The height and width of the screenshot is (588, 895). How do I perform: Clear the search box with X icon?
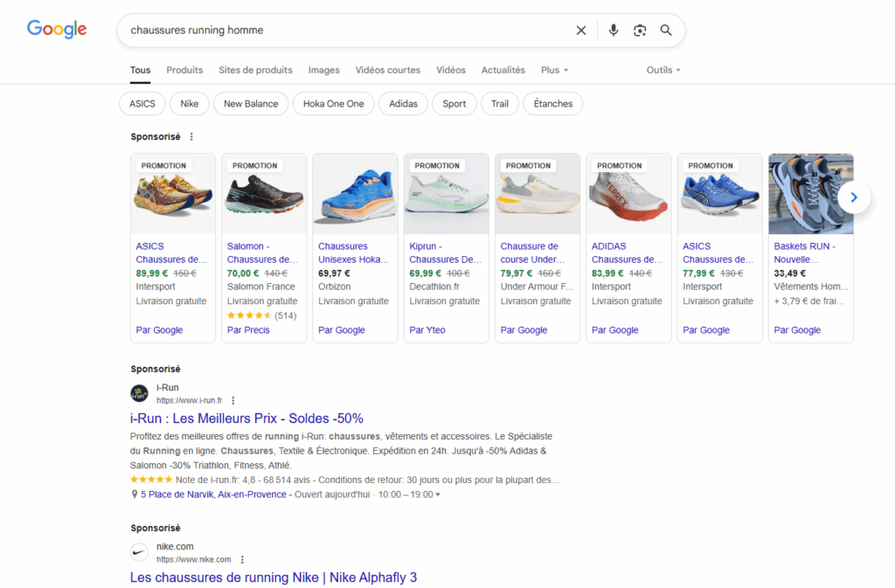581,31
